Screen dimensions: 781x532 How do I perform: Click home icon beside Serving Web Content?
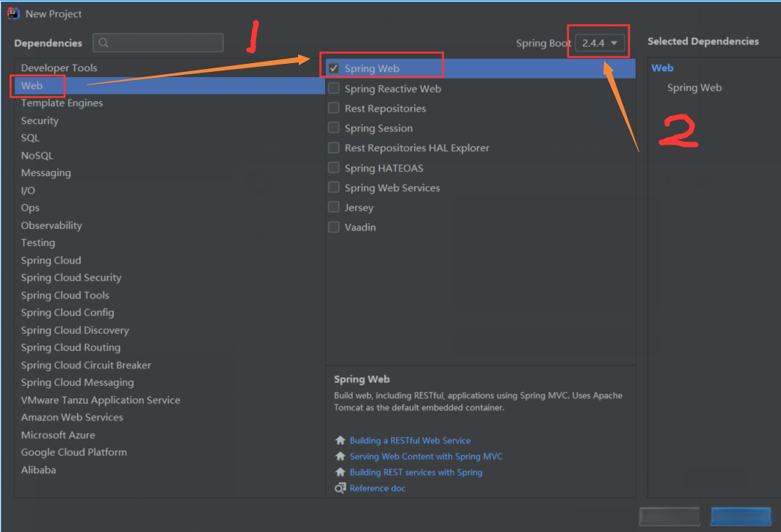click(x=340, y=456)
